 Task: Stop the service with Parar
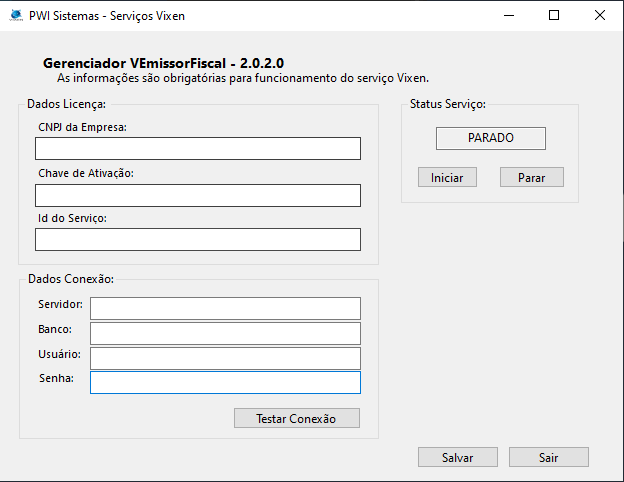(531, 177)
